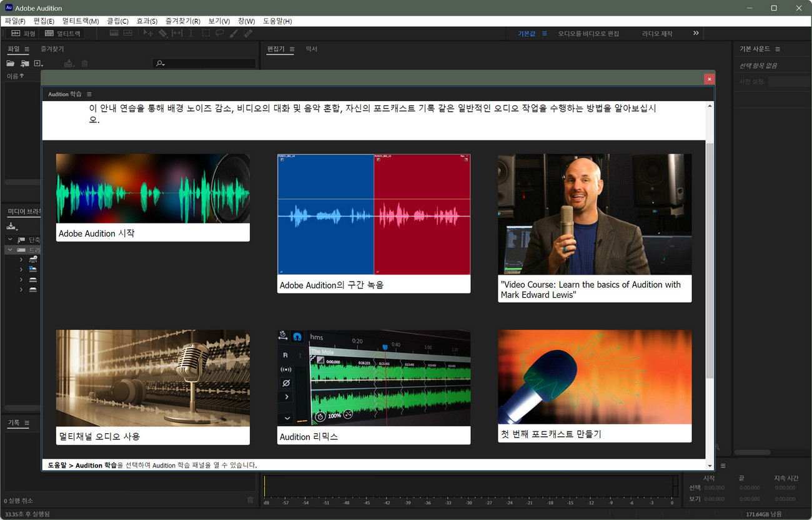
Task: Collapse the 단축 tree node
Action: pos(10,240)
